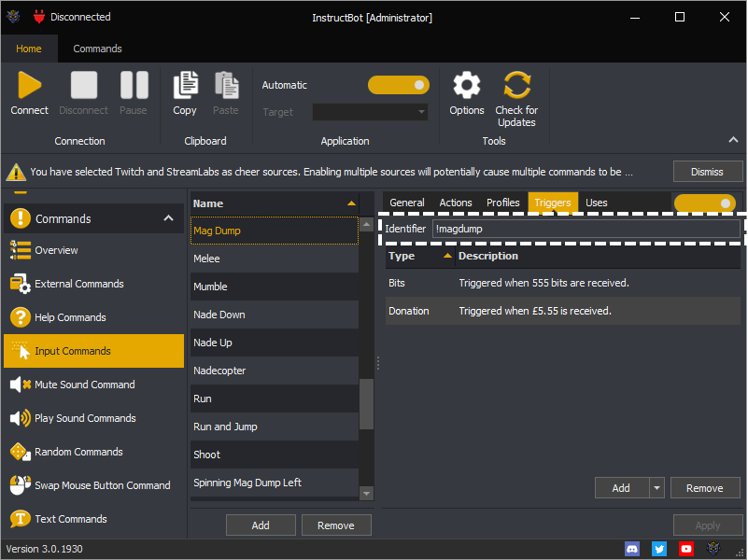This screenshot has width=748, height=560.
Task: Click the InstructBot logo in title bar
Action: click(x=13, y=17)
